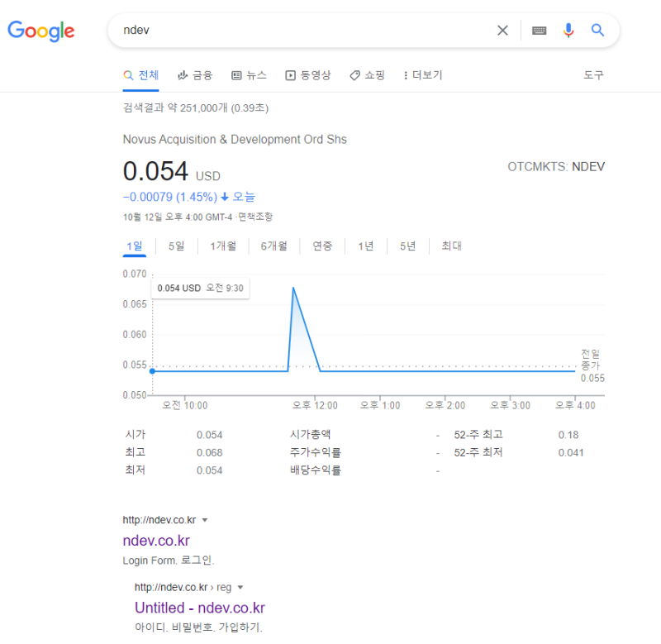Viewport: 661px width, 644px height.
Task: Select the 1년 chart range
Action: pos(366,246)
